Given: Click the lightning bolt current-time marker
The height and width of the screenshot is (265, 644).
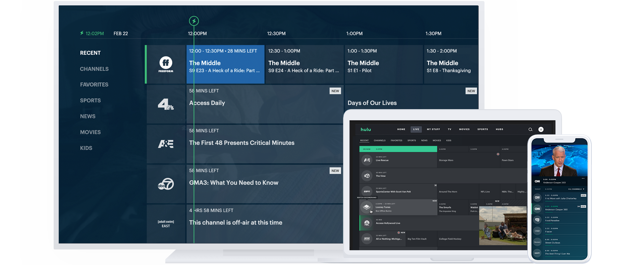Looking at the screenshot, I should (x=194, y=21).
